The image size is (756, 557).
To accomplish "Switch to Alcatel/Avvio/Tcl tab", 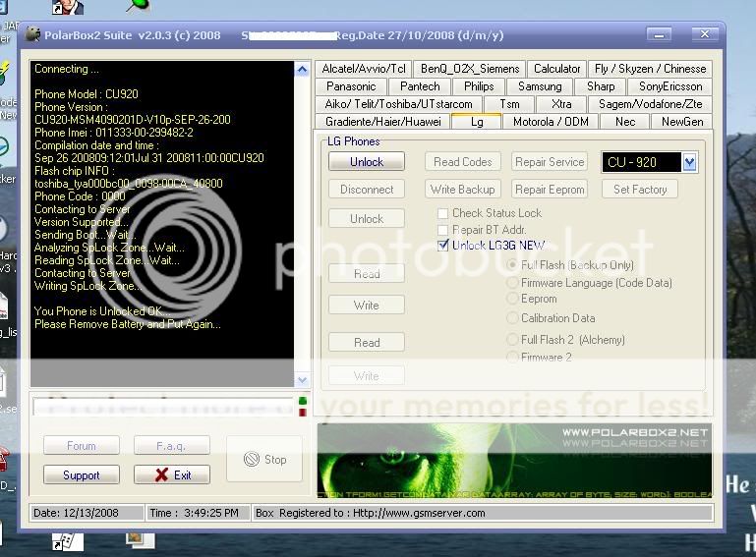I will tap(364, 69).
